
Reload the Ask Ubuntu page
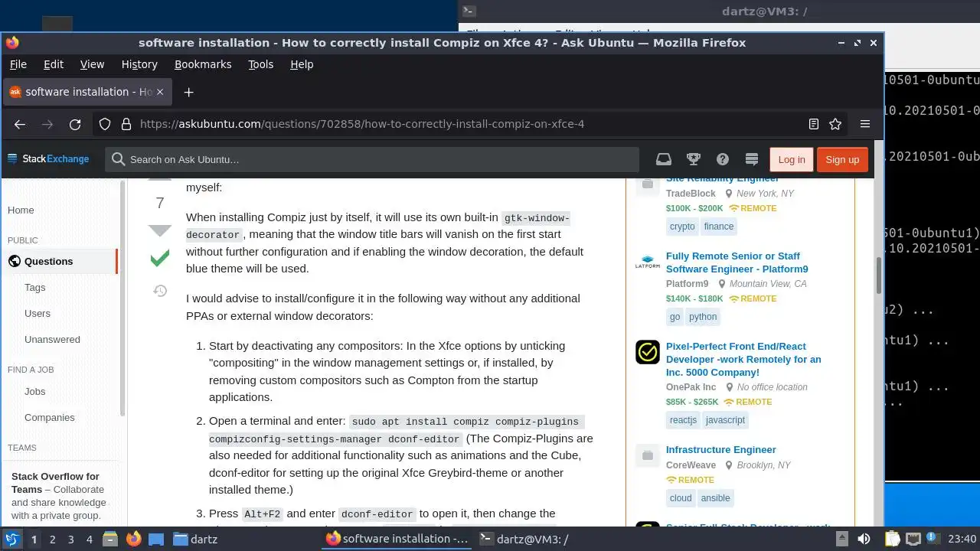(75, 124)
